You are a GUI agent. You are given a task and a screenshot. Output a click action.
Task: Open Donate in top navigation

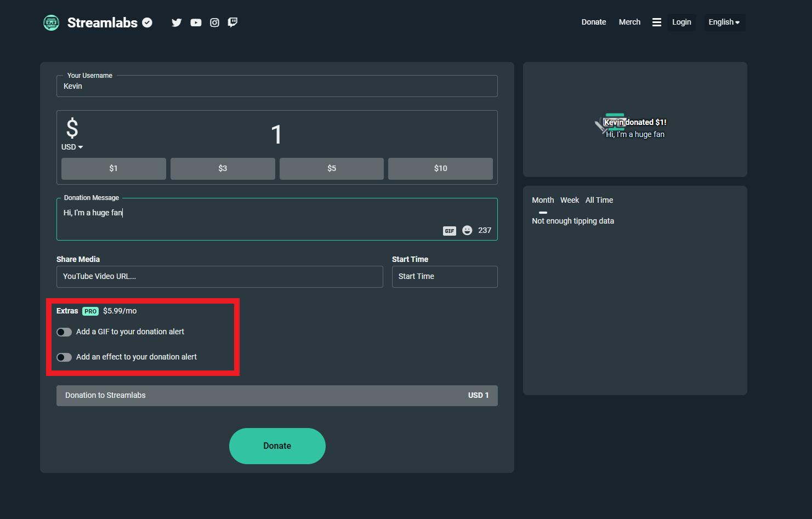pyautogui.click(x=594, y=22)
